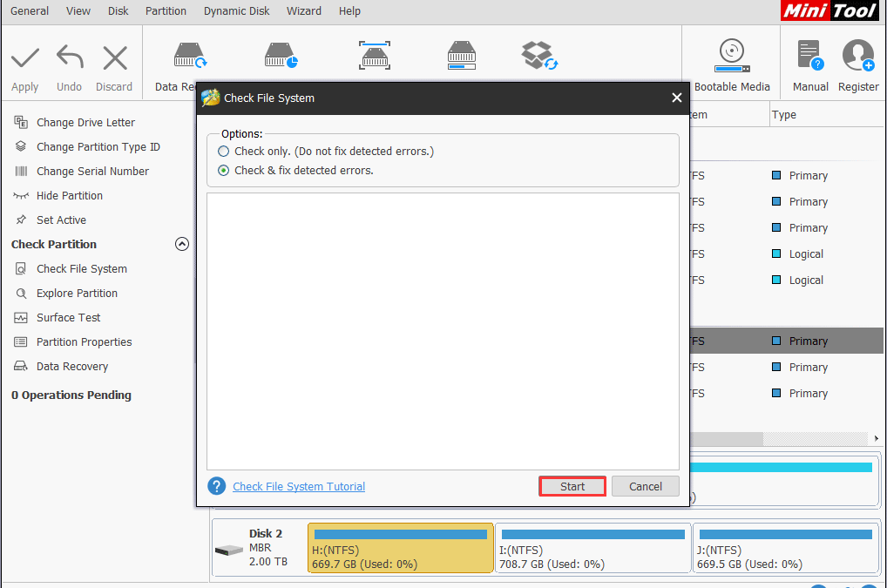
Task: Open the Partition menu
Action: tap(165, 11)
